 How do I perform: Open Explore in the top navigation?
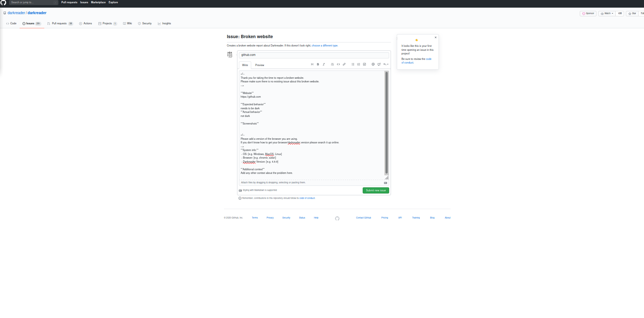pos(113,3)
